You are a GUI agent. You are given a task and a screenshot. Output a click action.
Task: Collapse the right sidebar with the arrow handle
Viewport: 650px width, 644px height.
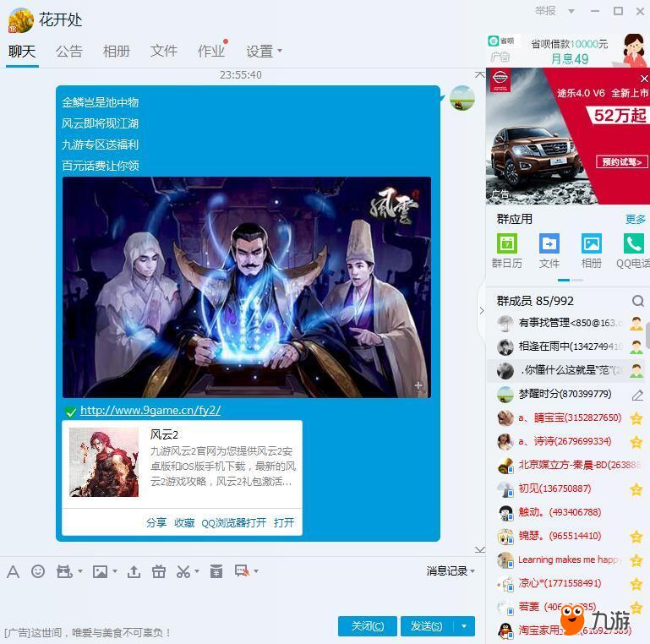pos(481,310)
